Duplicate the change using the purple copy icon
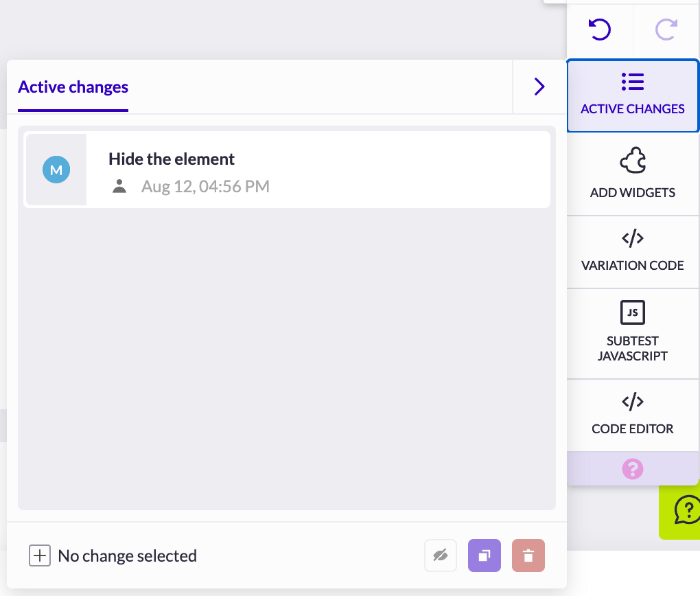700x596 pixels. [x=484, y=555]
